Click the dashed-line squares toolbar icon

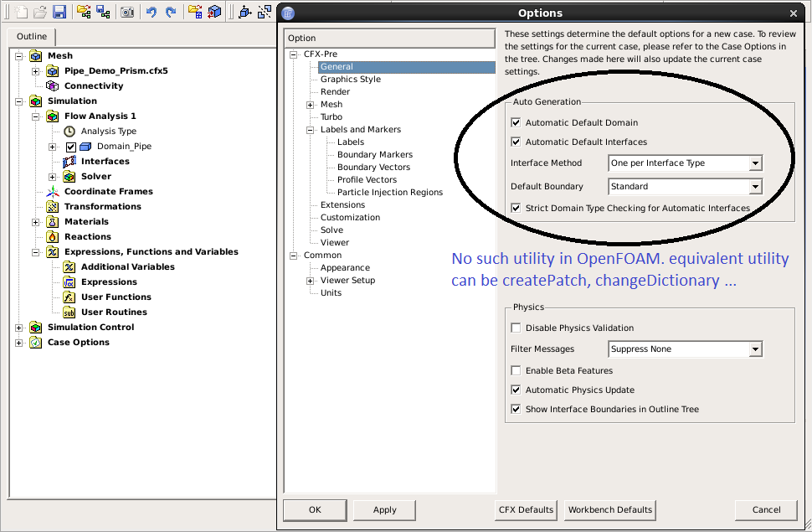click(265, 12)
